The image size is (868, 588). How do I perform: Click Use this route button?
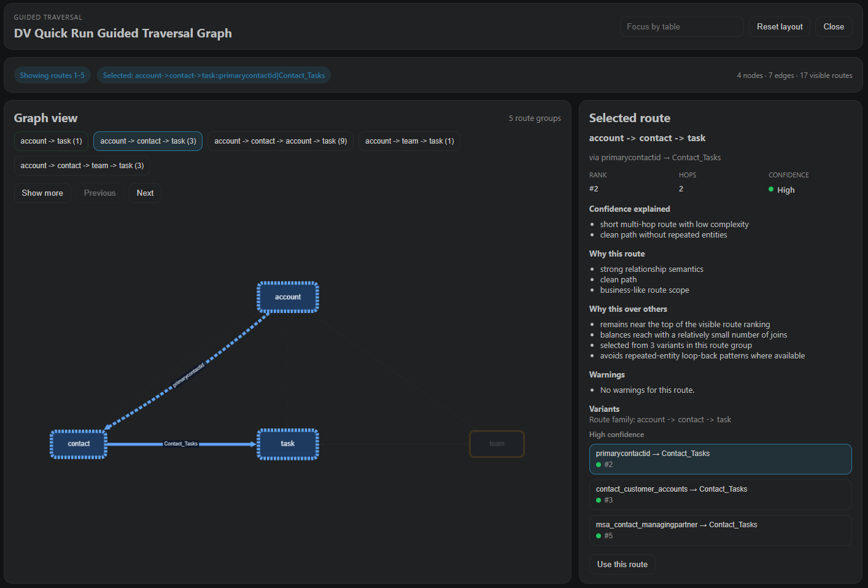click(x=622, y=565)
